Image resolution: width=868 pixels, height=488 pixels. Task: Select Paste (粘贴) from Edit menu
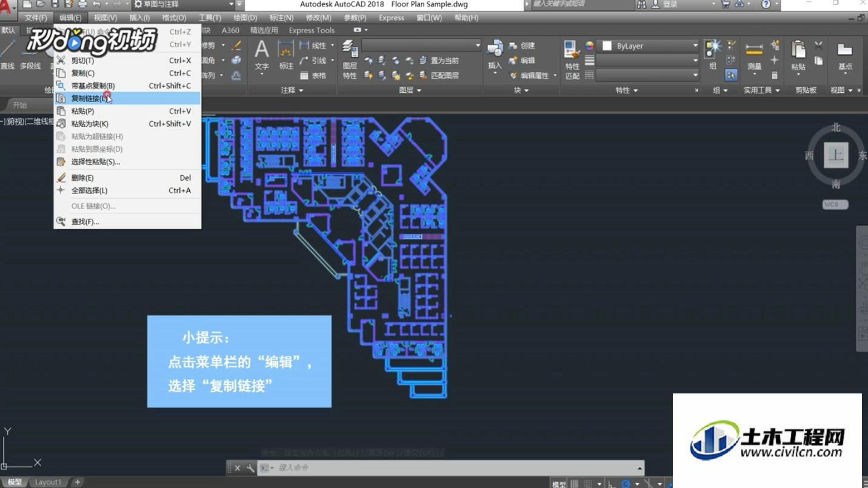point(127,111)
